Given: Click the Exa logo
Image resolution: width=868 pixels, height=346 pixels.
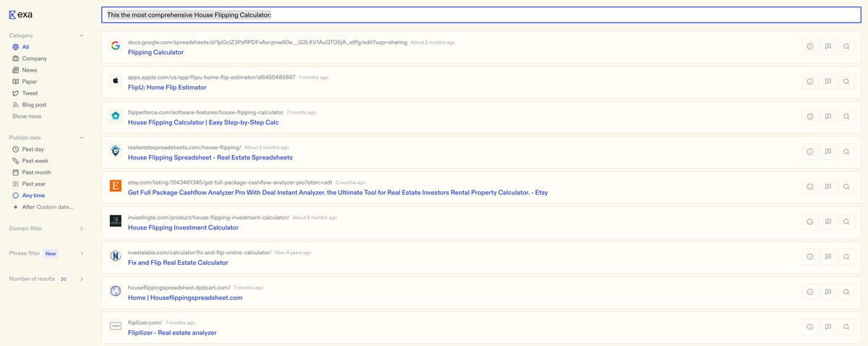Looking at the screenshot, I should (x=20, y=14).
